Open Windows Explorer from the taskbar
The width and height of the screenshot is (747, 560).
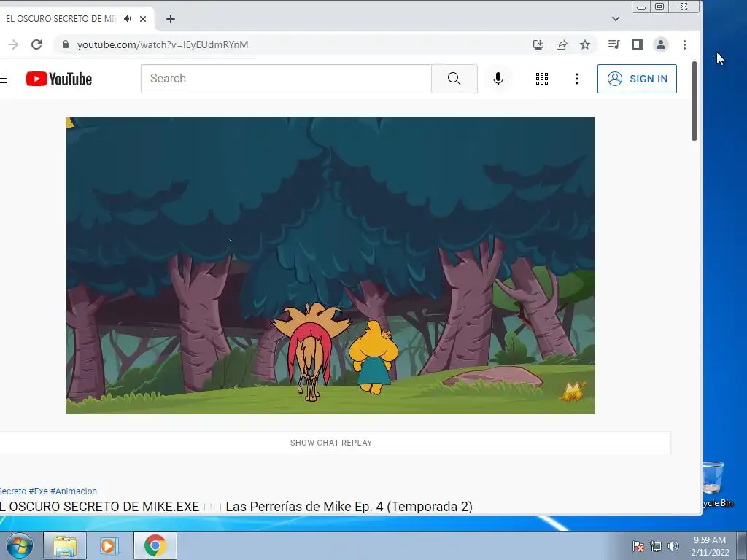coord(65,545)
